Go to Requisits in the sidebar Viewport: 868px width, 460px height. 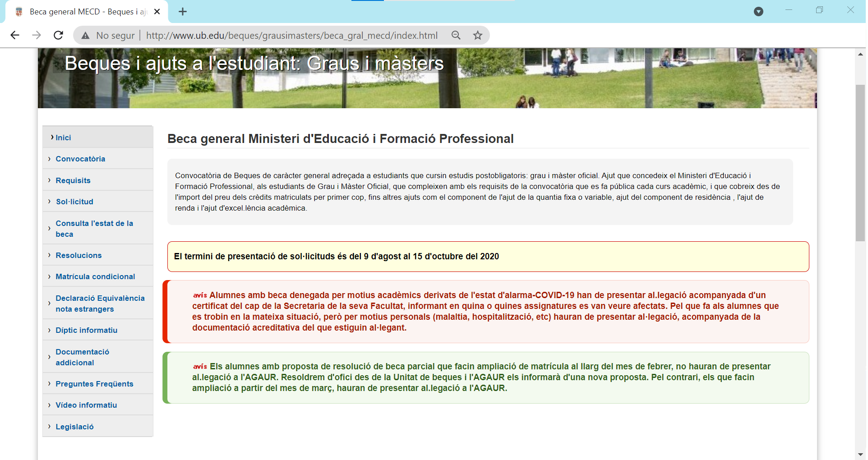pos(73,180)
